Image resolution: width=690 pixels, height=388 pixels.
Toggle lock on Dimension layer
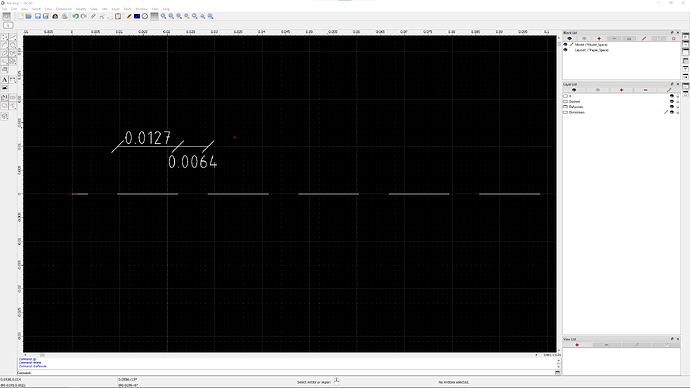tap(678, 113)
